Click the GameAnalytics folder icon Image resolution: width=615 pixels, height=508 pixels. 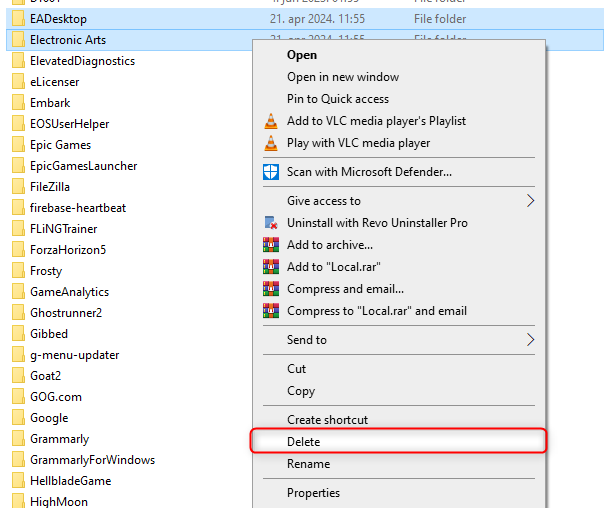coord(18,291)
